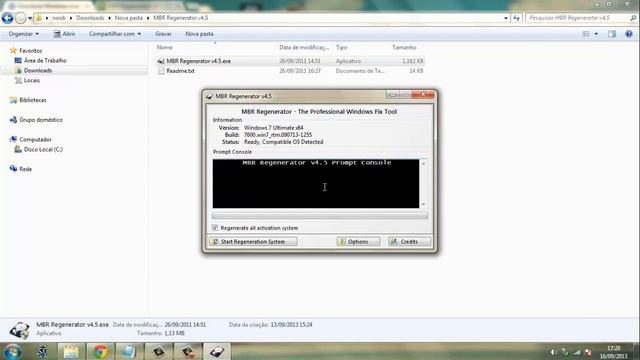Select Computador in navigation pane
The height and width of the screenshot is (360, 640).
point(35,140)
